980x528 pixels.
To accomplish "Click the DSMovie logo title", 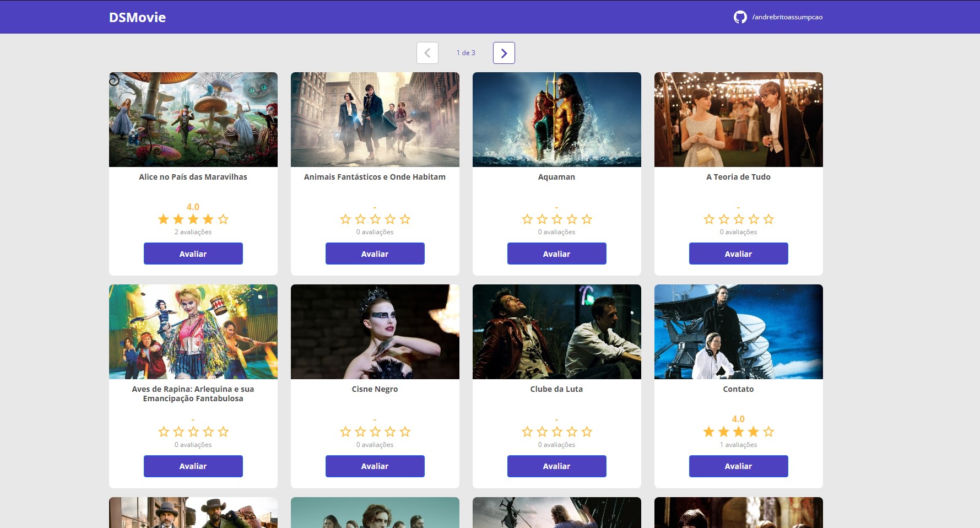I will tap(137, 17).
